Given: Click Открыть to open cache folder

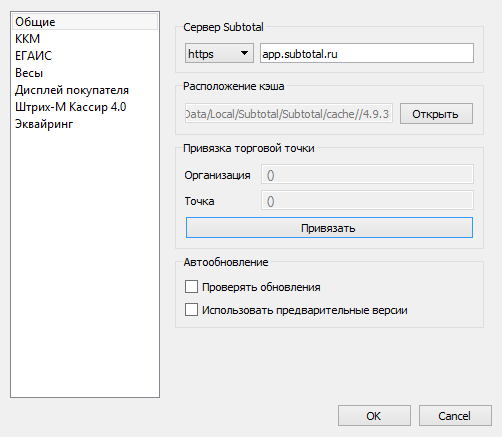Looking at the screenshot, I should point(436,114).
